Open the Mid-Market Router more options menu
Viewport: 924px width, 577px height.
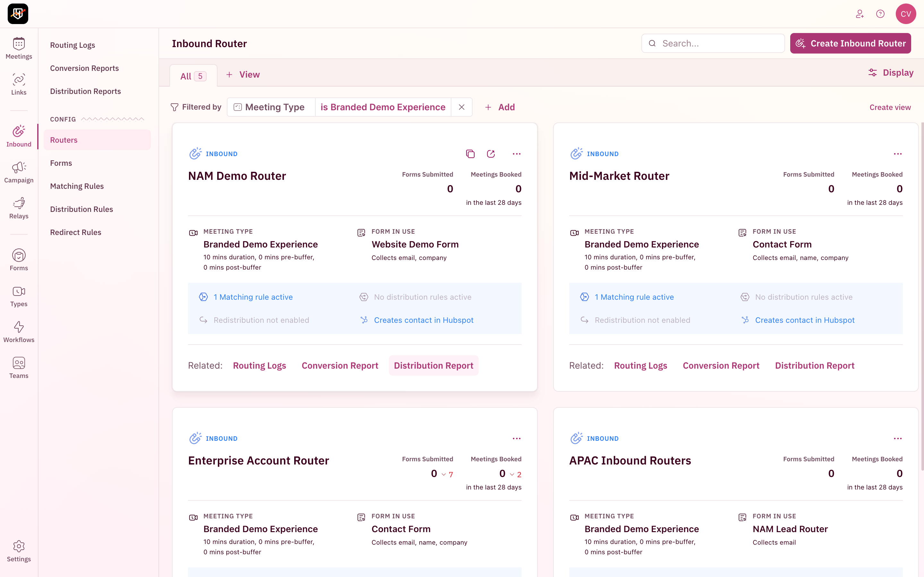click(x=897, y=154)
